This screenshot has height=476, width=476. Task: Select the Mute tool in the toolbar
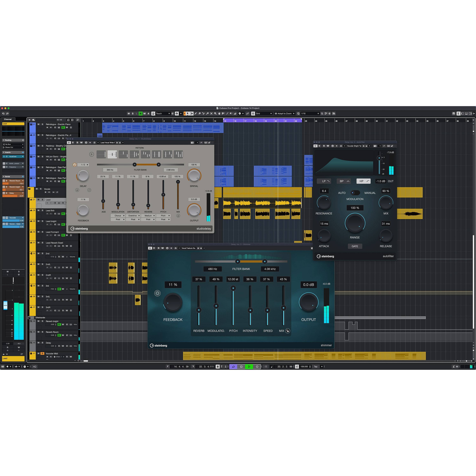212,114
